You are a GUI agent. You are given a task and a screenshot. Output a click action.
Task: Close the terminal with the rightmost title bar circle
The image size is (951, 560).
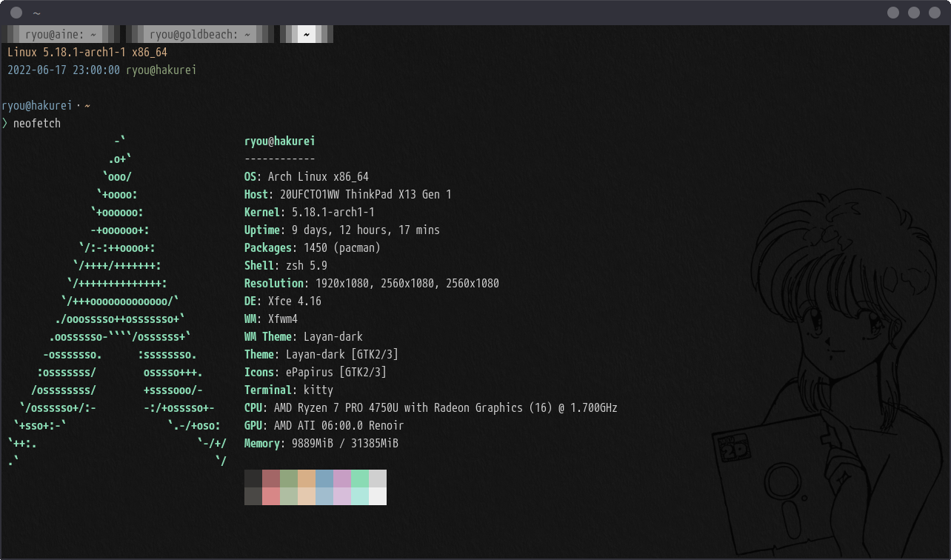pyautogui.click(x=934, y=13)
